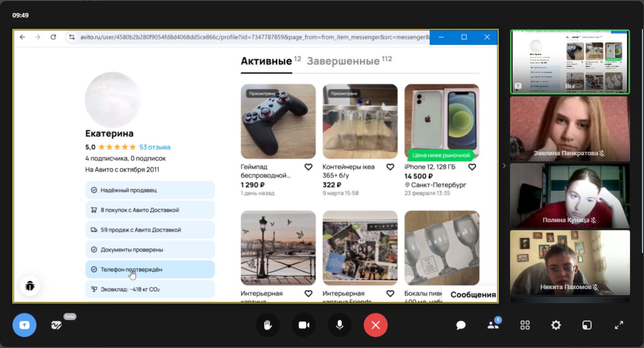
Task: Click the Документы проверены badge
Action: pos(150,250)
